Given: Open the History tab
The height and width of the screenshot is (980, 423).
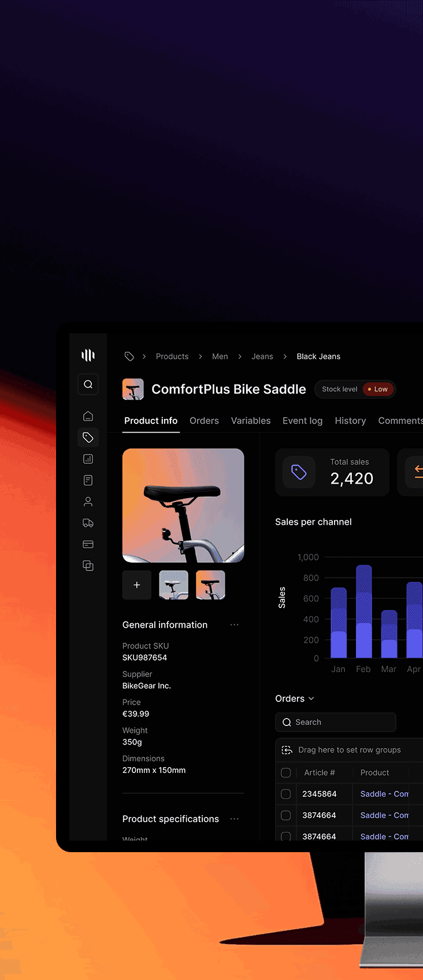Looking at the screenshot, I should coord(350,421).
